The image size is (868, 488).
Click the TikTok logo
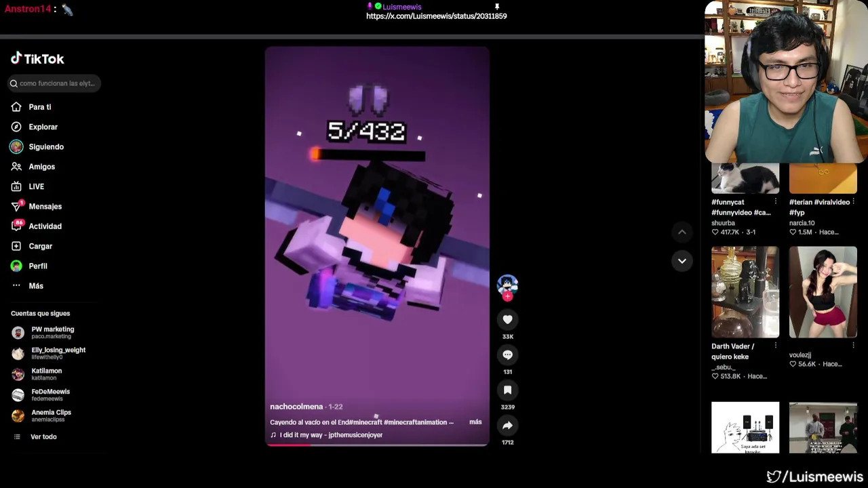point(37,59)
